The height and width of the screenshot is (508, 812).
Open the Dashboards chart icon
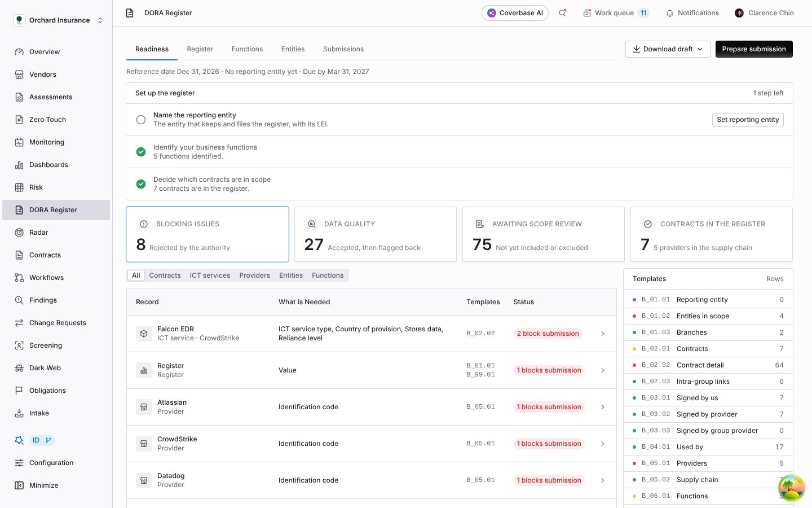tap(19, 165)
